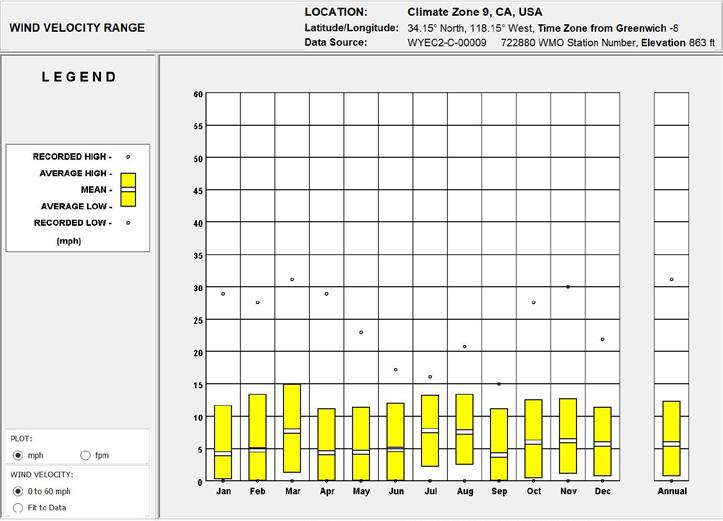The image size is (723, 521).
Task: Click the RECORDED LOW legend marker
Action: pos(128,223)
